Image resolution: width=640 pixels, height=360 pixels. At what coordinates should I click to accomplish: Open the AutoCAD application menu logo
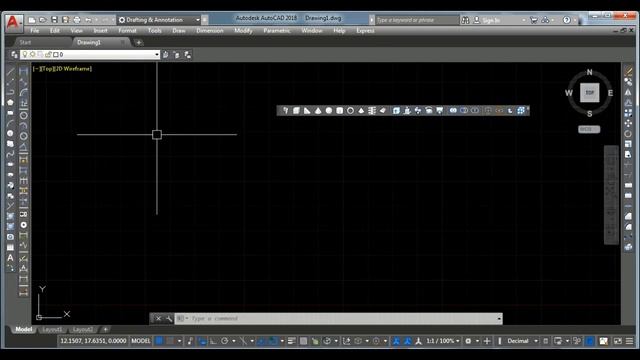tap(13, 22)
